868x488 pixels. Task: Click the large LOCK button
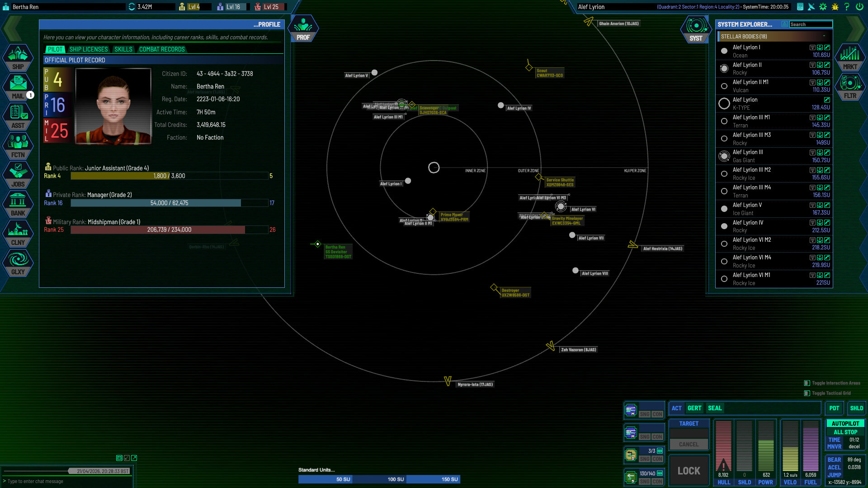pos(689,471)
